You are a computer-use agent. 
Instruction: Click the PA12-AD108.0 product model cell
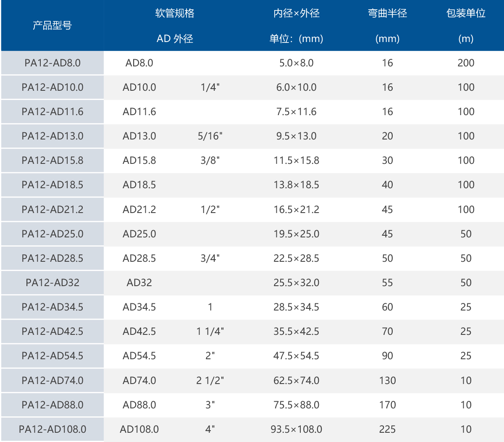[52, 429]
